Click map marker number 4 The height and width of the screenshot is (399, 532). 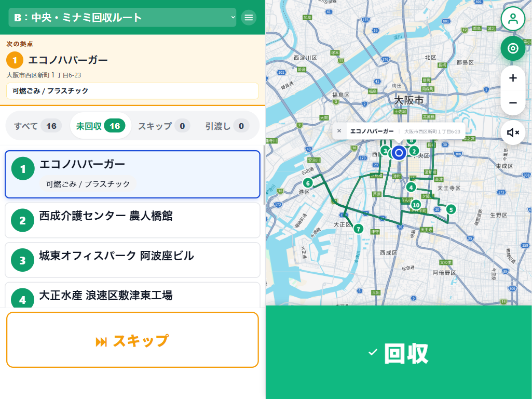(411, 187)
